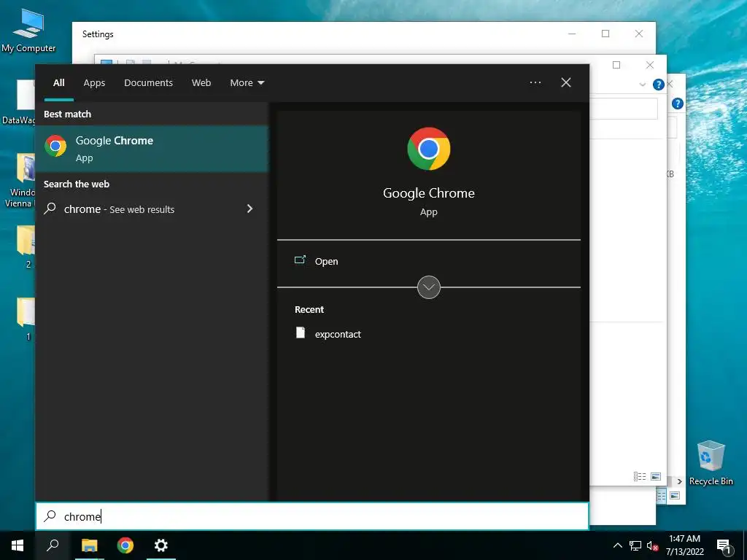The width and height of the screenshot is (747, 560).
Task: Close the Settings window
Action: coord(639,34)
